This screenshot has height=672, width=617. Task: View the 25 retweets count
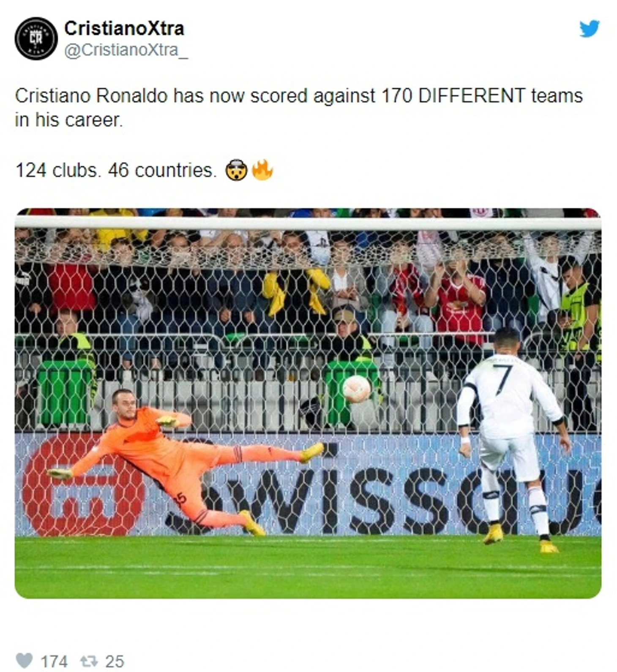(x=115, y=661)
